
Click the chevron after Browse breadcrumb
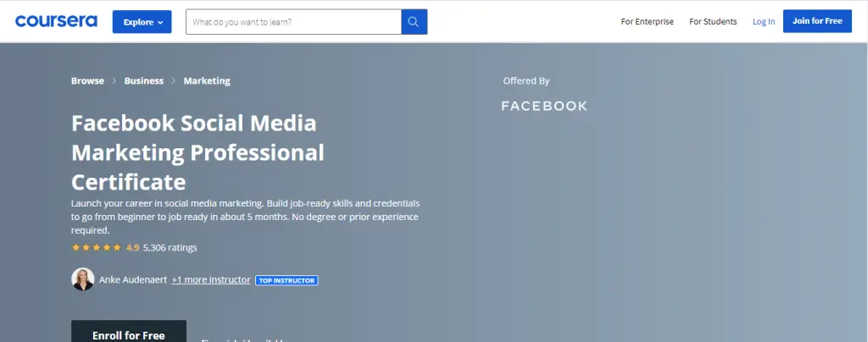pyautogui.click(x=114, y=81)
